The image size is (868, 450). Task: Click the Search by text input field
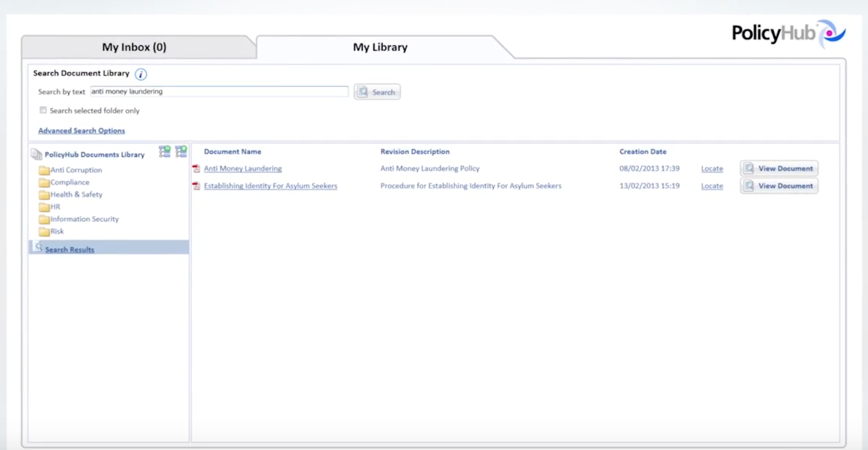pos(219,91)
